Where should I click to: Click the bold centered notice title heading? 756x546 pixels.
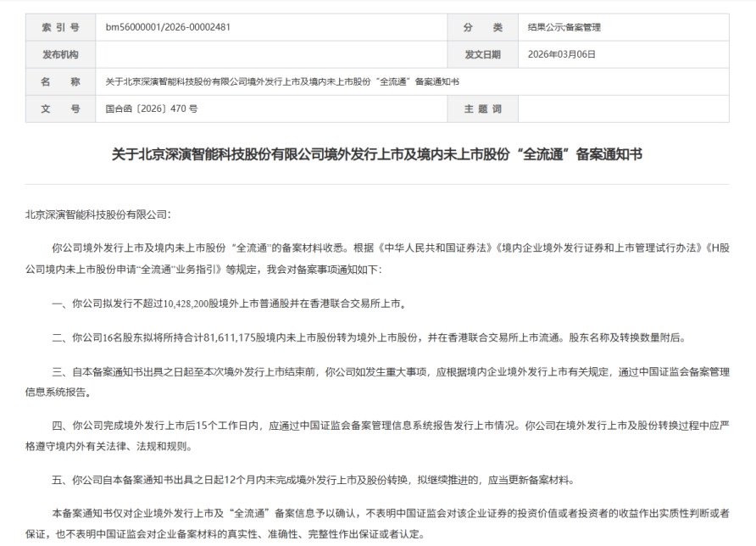pyautogui.click(x=378, y=154)
